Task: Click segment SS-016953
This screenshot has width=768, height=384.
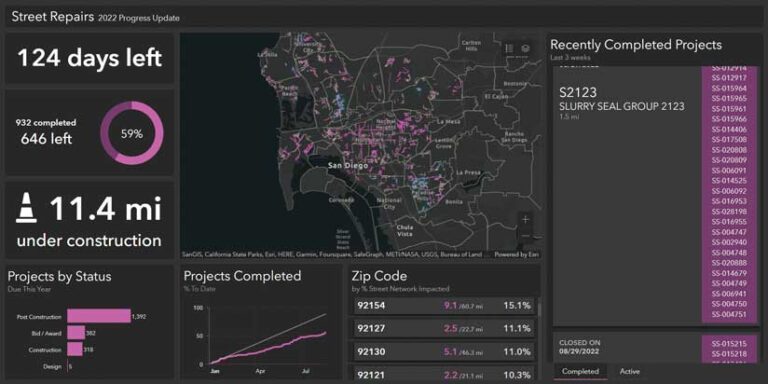Action: pyautogui.click(x=729, y=201)
